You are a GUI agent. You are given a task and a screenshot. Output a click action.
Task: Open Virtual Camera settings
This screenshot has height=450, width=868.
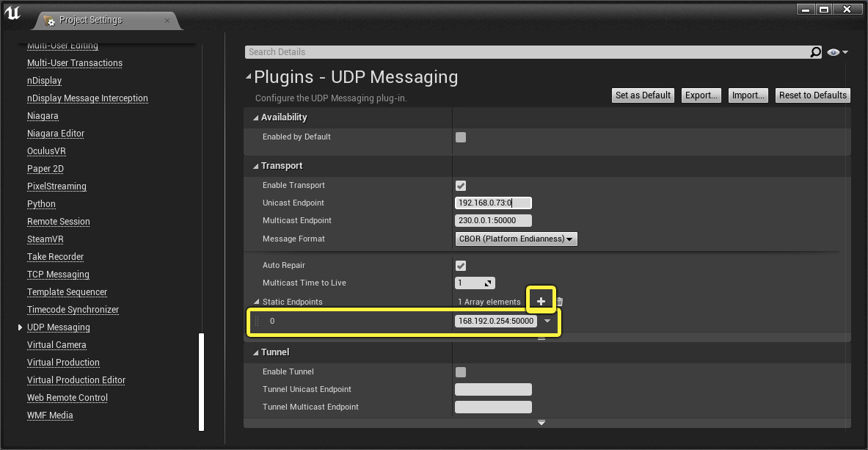click(56, 345)
